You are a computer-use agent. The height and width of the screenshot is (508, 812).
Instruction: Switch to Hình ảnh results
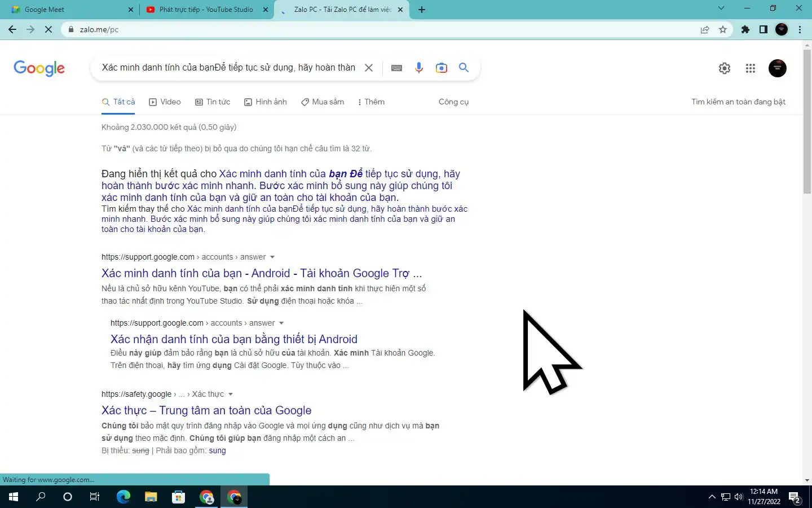tap(266, 102)
